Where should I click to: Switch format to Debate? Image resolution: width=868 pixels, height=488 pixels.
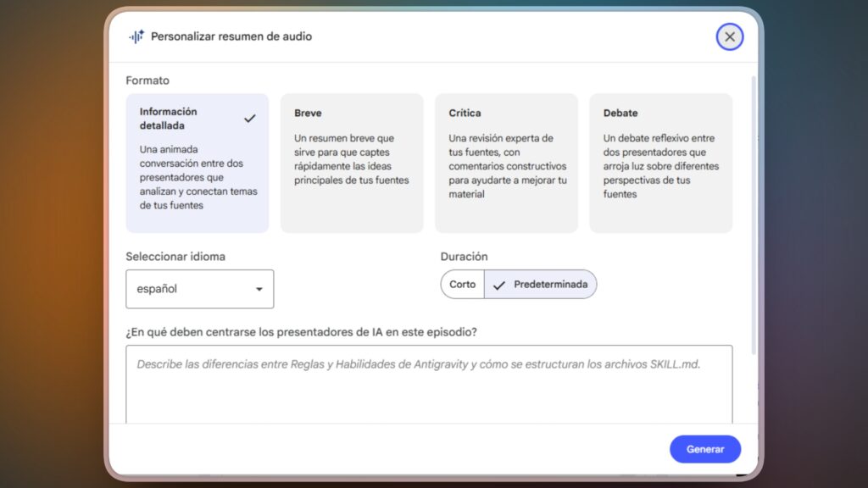click(660, 163)
